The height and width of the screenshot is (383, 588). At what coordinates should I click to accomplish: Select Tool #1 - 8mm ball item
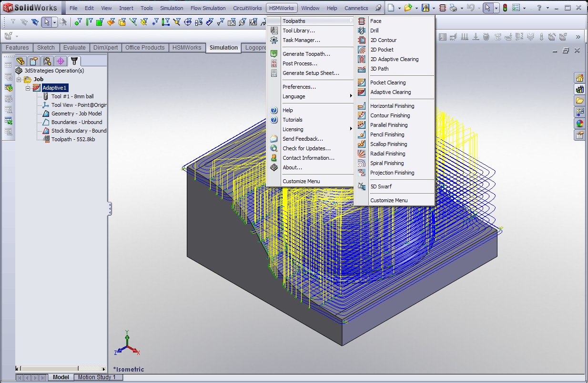(72, 96)
